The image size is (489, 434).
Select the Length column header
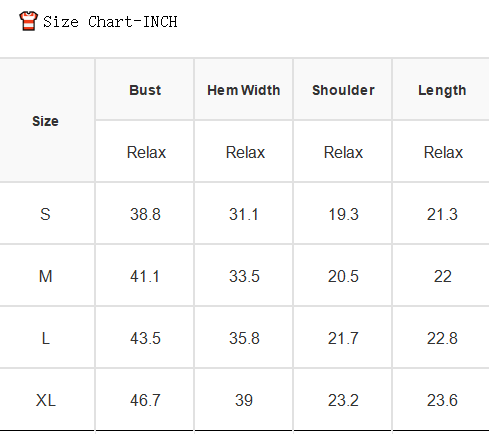(442, 91)
